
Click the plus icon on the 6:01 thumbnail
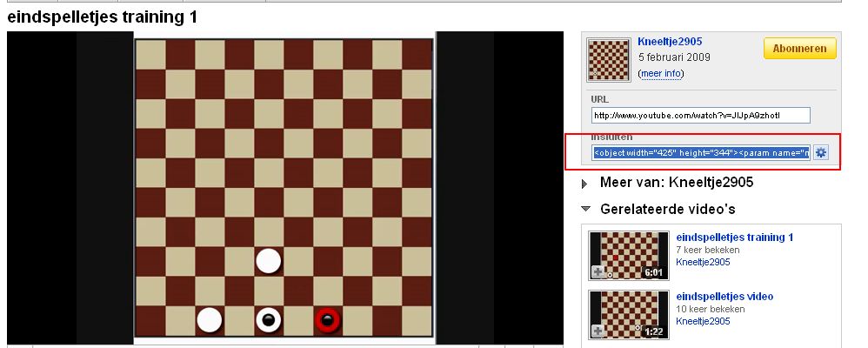(x=598, y=272)
